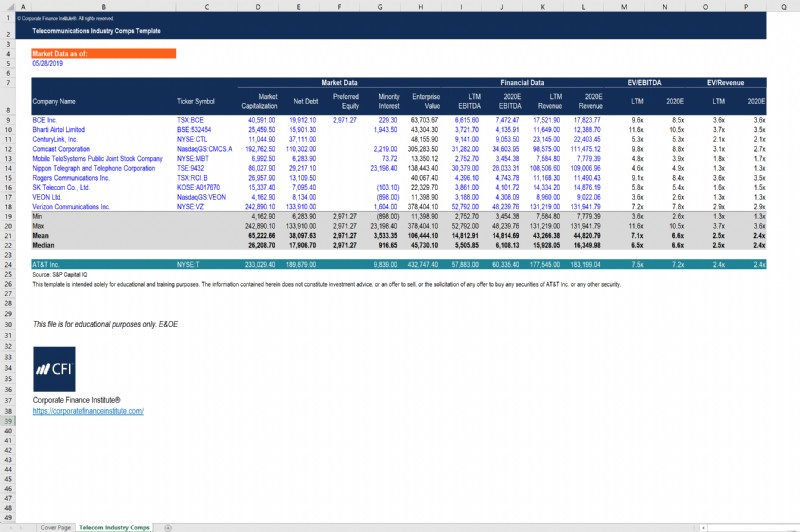Screen dimensions: 800x532
Task: Click the Ticker Symbol column heading
Action: (196, 102)
